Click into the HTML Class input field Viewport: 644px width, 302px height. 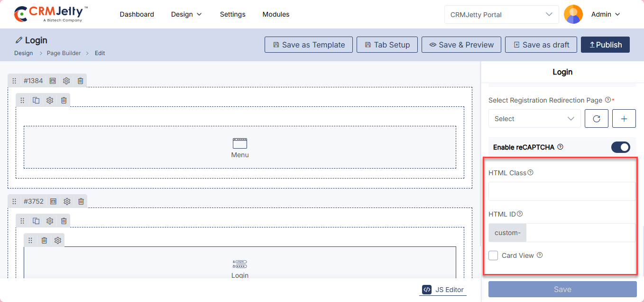point(562,191)
